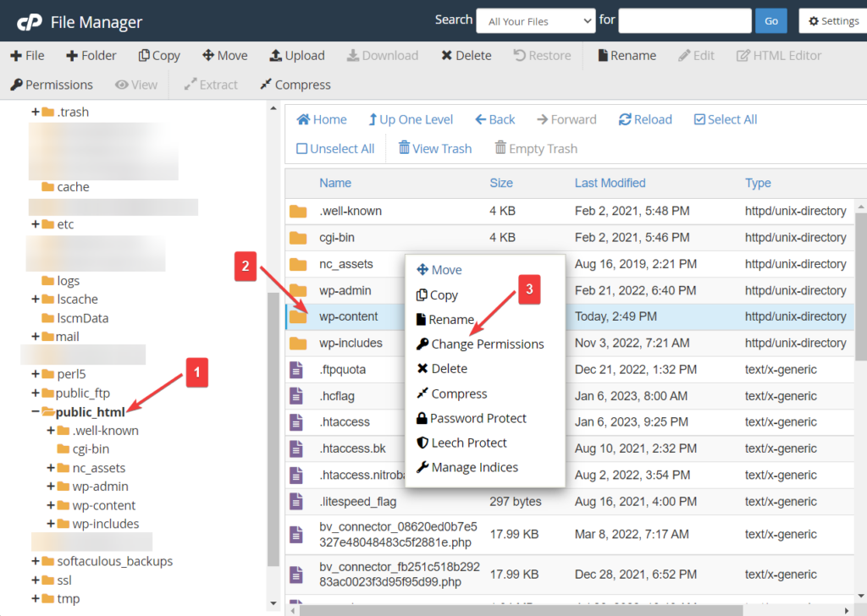The height and width of the screenshot is (616, 867).
Task: Click the Restore toolbar button
Action: pos(542,55)
